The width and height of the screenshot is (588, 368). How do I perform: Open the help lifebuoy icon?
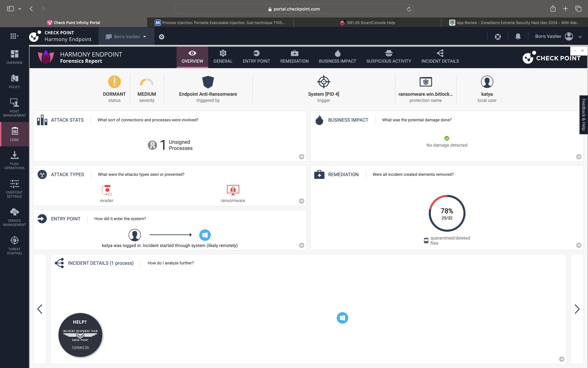coord(498,36)
